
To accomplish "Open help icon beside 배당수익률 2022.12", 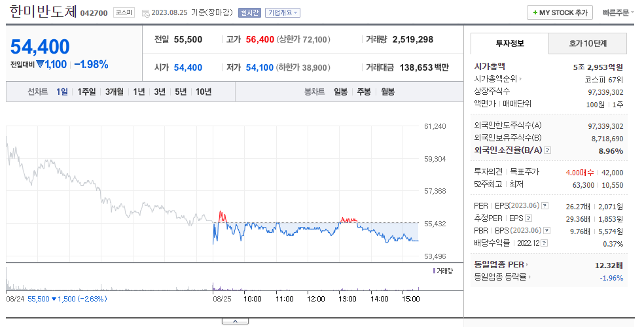I will 545,243.
